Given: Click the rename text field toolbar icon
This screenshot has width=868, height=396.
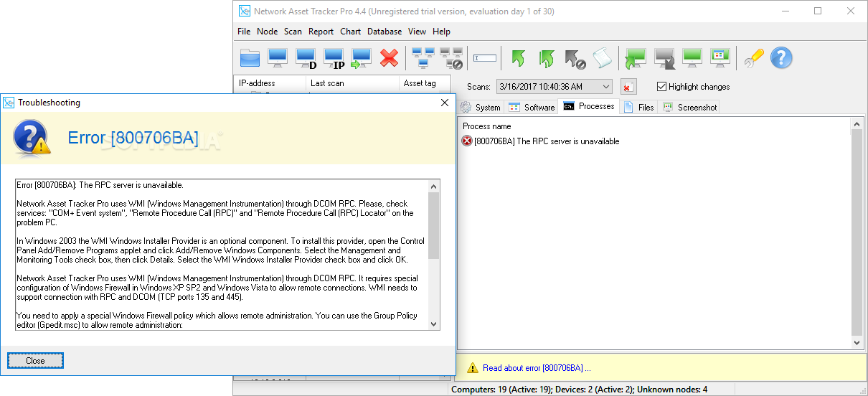Looking at the screenshot, I should (x=485, y=58).
